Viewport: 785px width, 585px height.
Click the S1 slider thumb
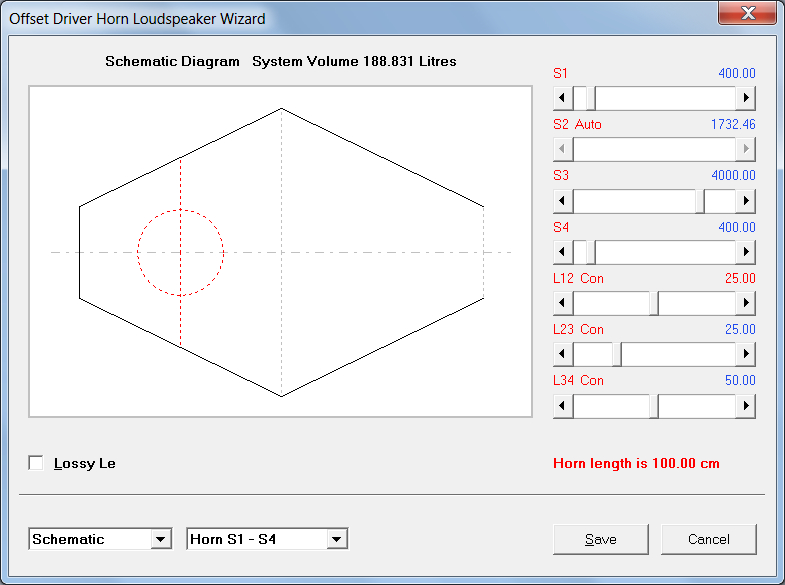pyautogui.click(x=591, y=98)
